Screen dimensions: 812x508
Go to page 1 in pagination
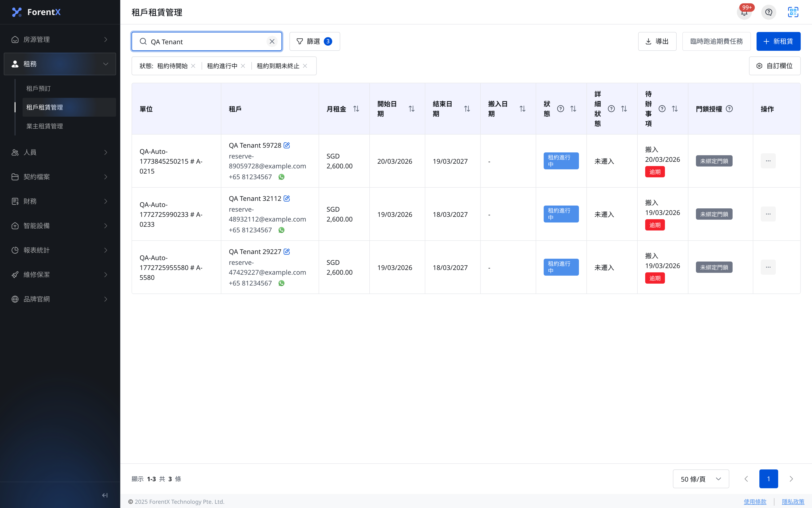pyautogui.click(x=769, y=479)
